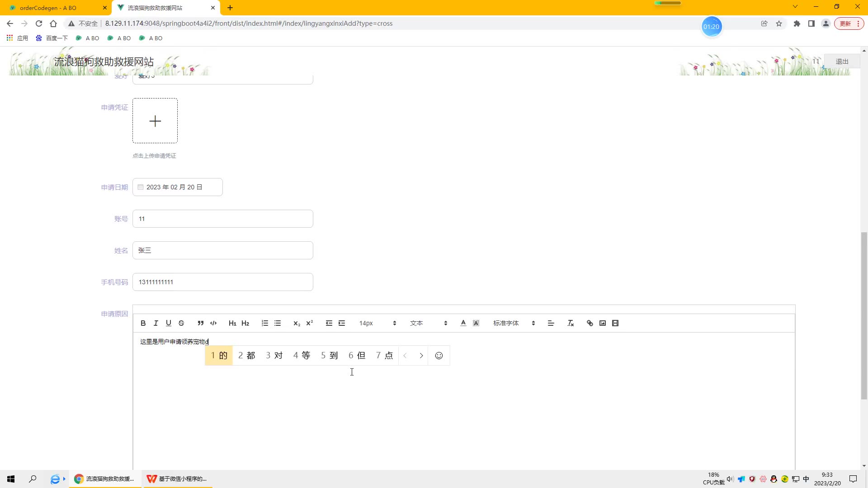Insert hyperlink with link icon
The height and width of the screenshot is (488, 868).
(x=590, y=323)
